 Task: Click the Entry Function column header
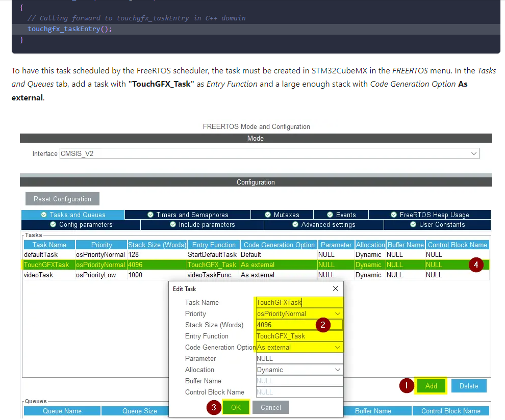(214, 245)
